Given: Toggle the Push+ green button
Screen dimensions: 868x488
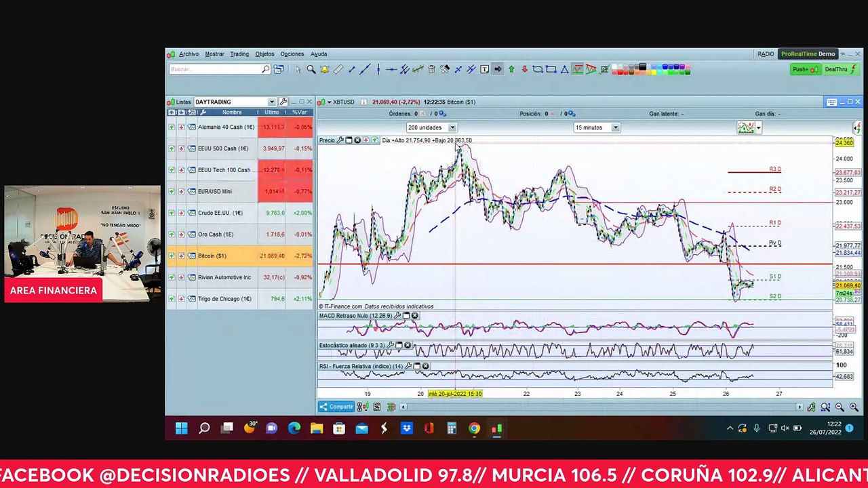Looking at the screenshot, I should coord(805,69).
